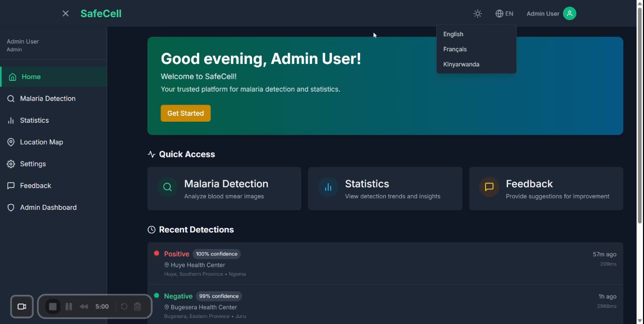The width and height of the screenshot is (644, 324).
Task: Click the Get Started button
Action: (186, 113)
